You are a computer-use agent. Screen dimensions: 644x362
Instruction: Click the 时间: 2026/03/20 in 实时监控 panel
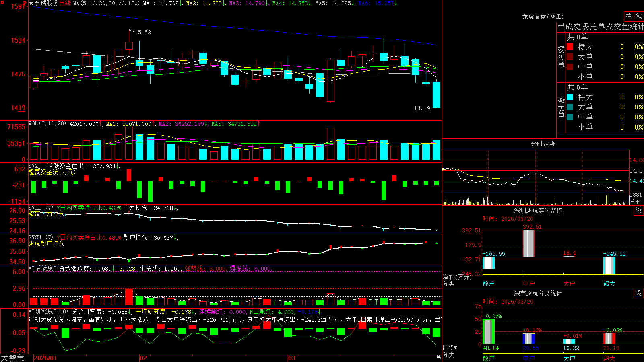click(x=508, y=219)
